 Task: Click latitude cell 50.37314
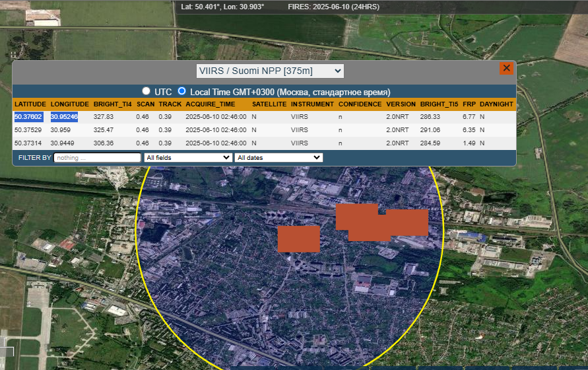pos(28,143)
